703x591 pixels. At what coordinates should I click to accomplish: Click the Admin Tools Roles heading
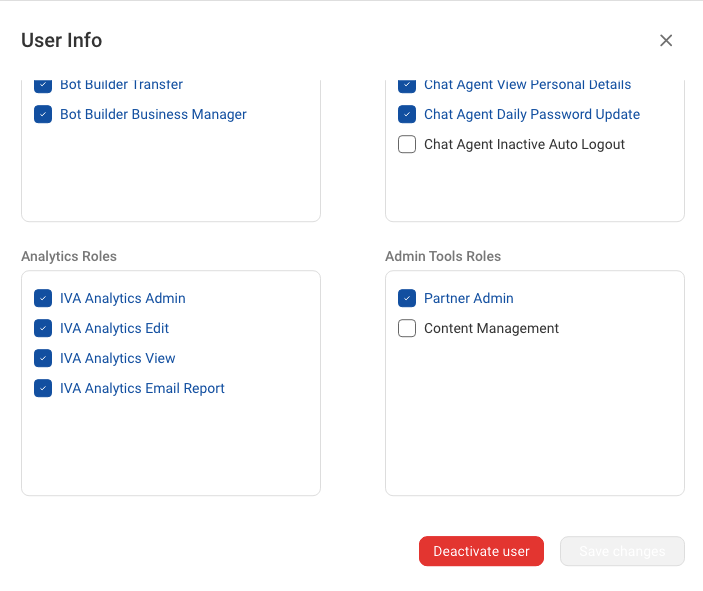click(443, 256)
